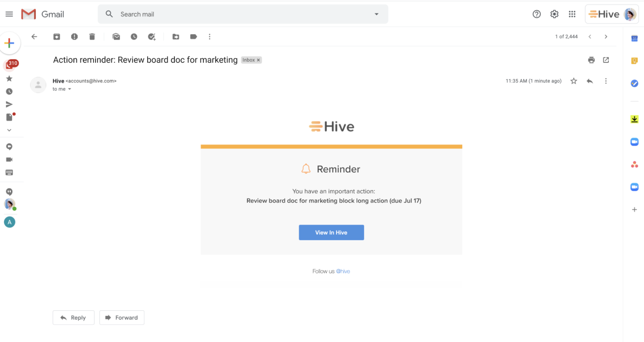Click the Hive logo in email
This screenshot has width=644, height=342.
(331, 127)
